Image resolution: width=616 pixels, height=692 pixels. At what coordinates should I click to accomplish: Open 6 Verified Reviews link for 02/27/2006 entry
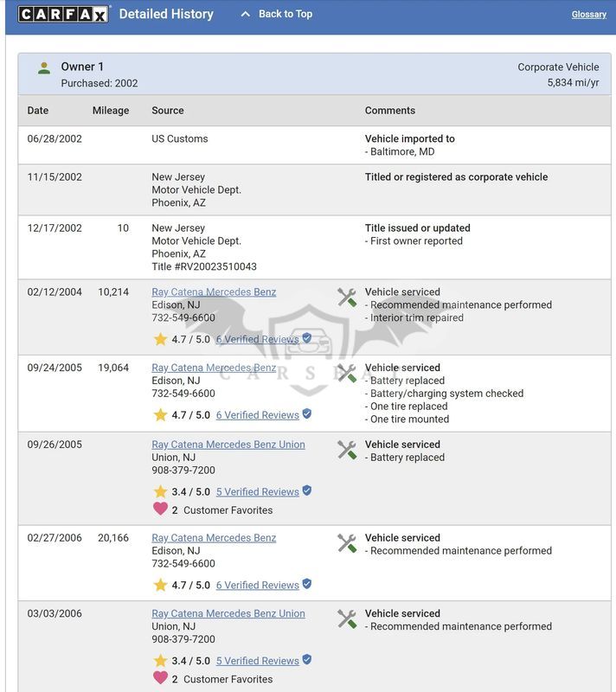[257, 586]
